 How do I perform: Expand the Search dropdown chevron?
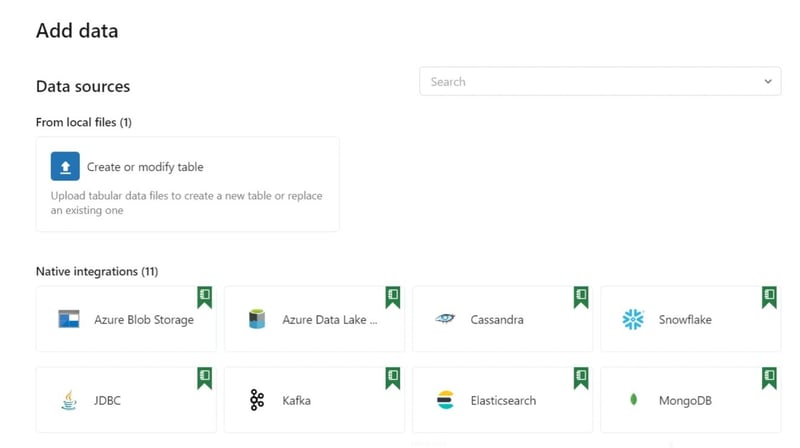coord(767,82)
